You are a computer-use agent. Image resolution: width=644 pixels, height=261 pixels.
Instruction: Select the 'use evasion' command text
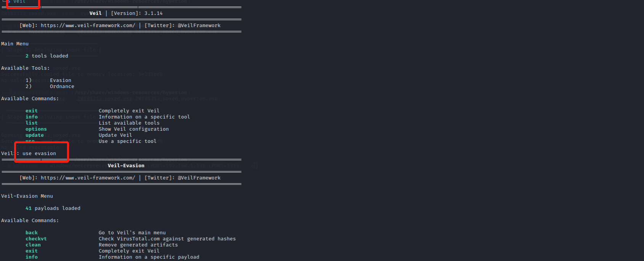[39, 154]
